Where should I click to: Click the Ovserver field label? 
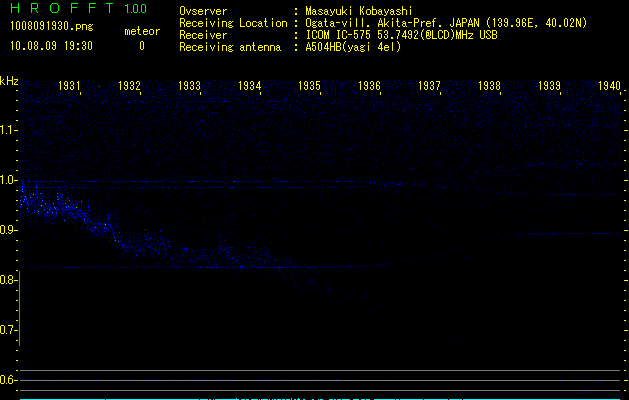coord(203,11)
